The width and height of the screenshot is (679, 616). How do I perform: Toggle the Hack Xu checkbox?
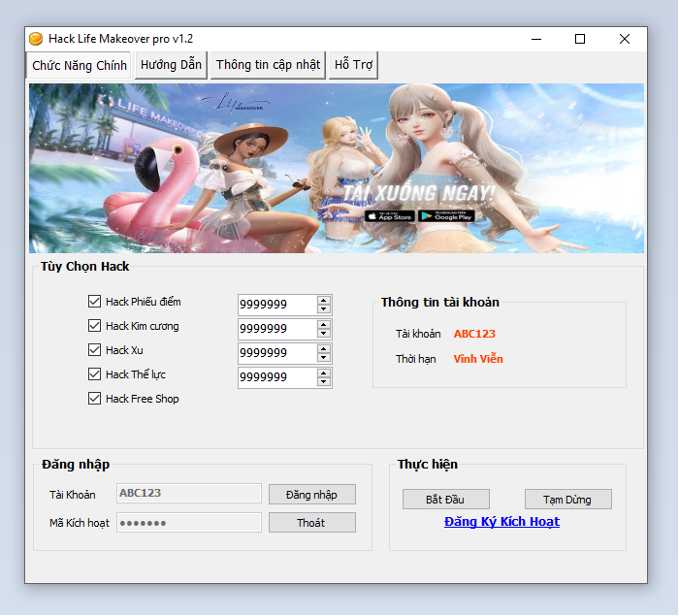click(94, 350)
